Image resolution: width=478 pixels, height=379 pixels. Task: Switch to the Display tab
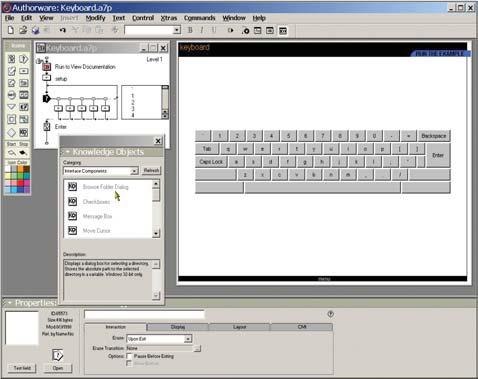tap(178, 327)
